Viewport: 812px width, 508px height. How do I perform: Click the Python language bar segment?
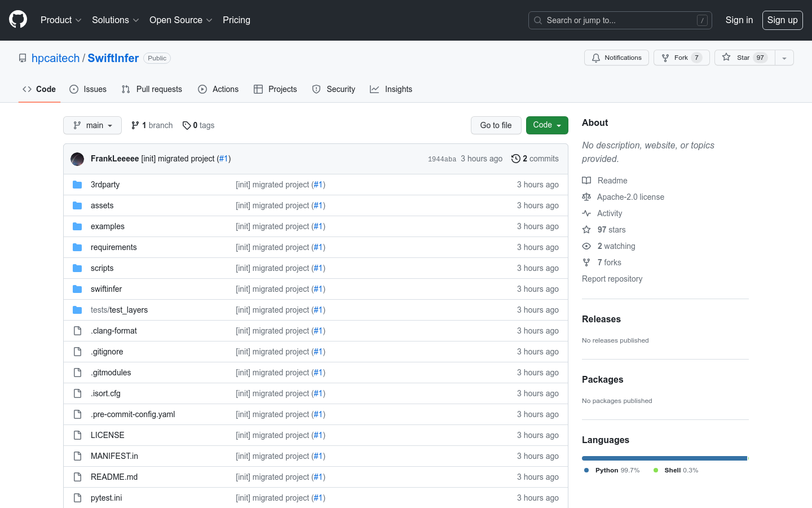pos(664,458)
